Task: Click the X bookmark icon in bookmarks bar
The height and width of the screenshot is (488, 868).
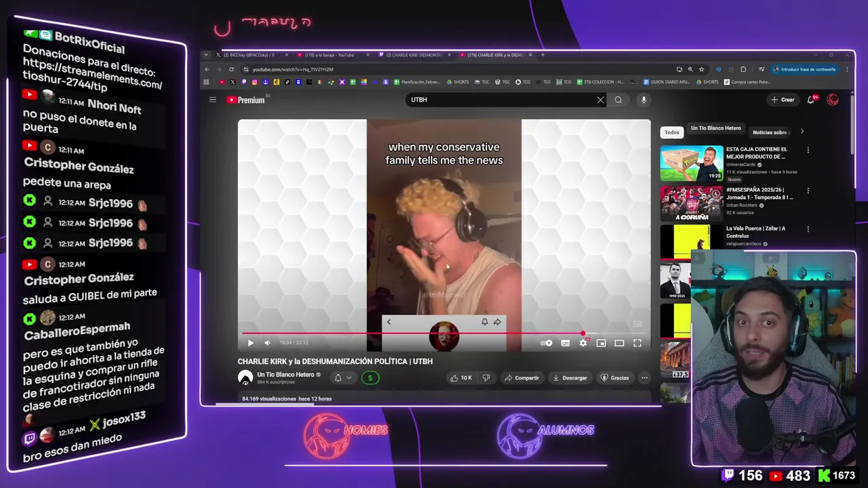Action: [x=233, y=82]
